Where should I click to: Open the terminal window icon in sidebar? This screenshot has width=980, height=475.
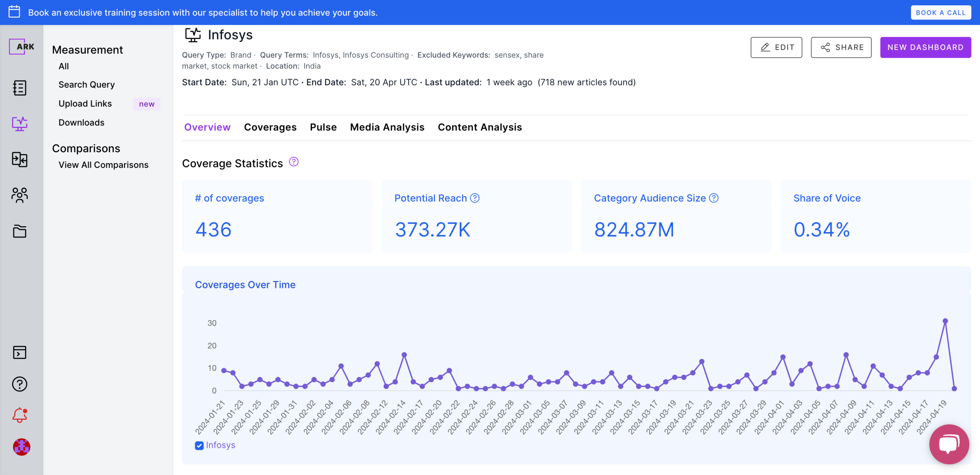coord(20,352)
